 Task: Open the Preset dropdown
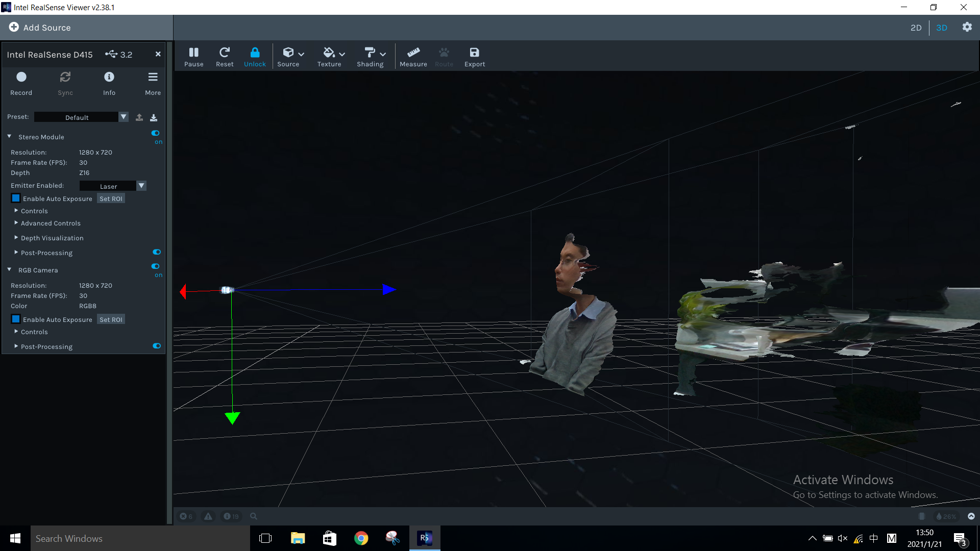[x=124, y=117]
